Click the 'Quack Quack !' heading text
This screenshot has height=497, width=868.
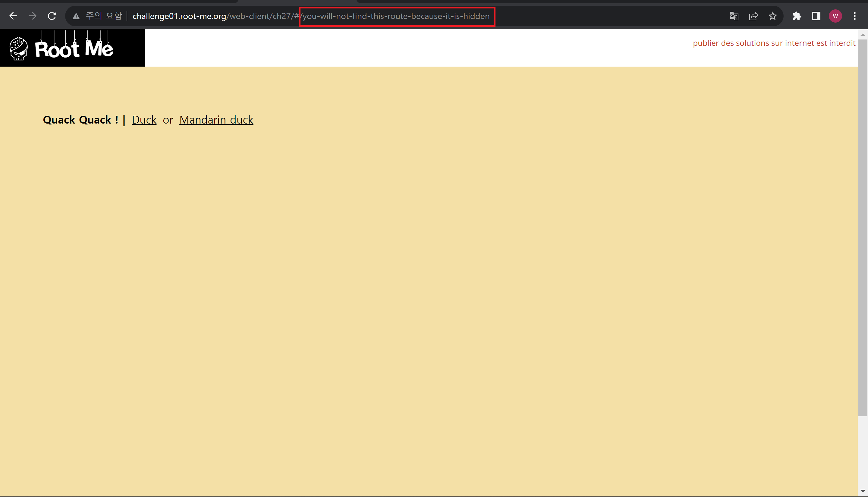point(80,120)
